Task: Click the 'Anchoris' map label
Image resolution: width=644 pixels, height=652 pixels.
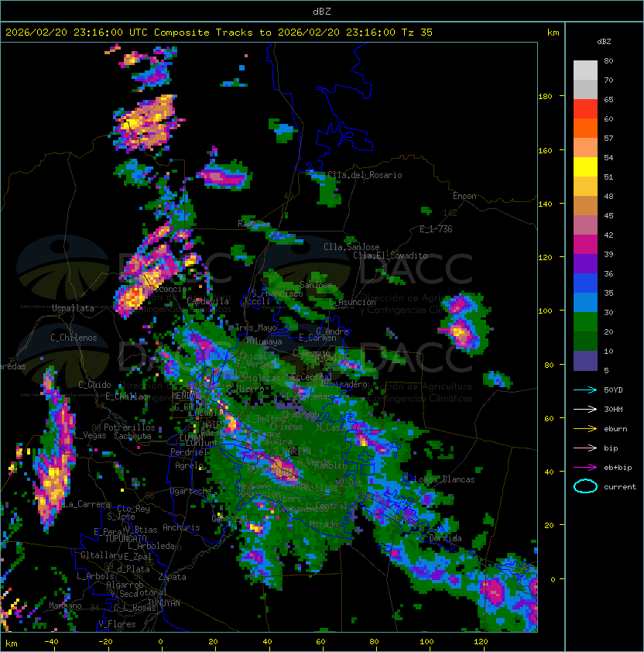Action: (181, 527)
